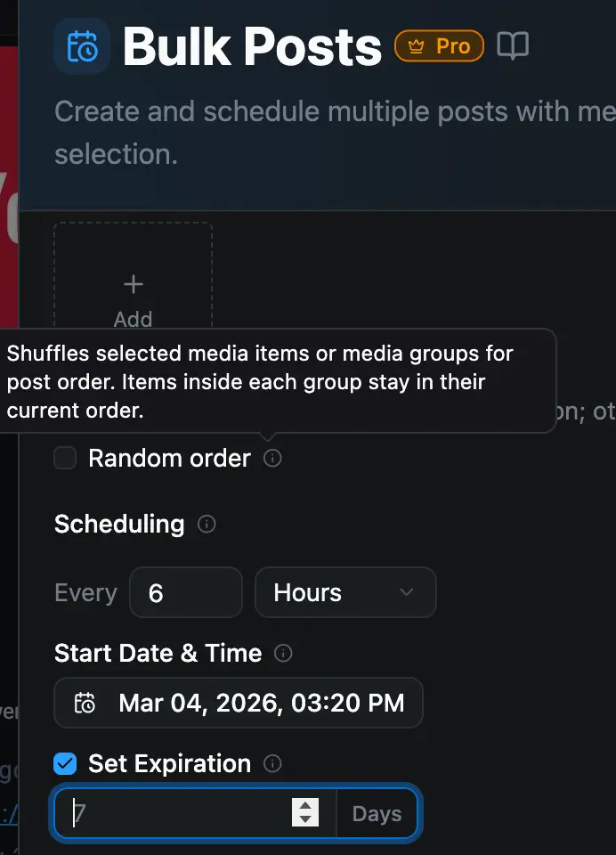Click the expiration stepper down arrow

[304, 820]
